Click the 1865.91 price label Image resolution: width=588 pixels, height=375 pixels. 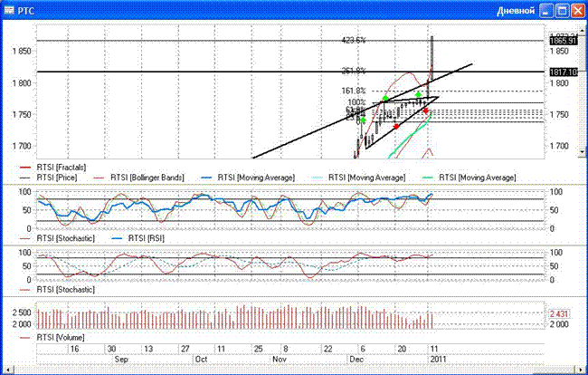tap(564, 41)
